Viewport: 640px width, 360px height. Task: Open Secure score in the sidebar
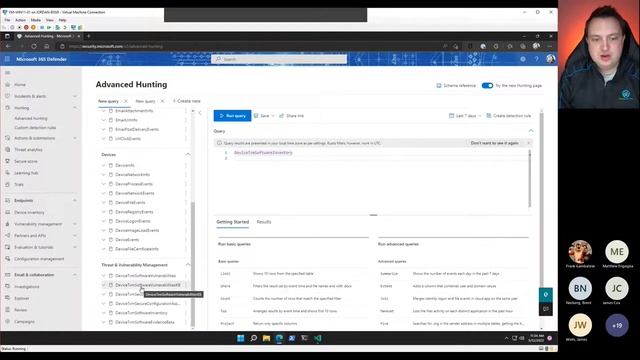click(26, 161)
